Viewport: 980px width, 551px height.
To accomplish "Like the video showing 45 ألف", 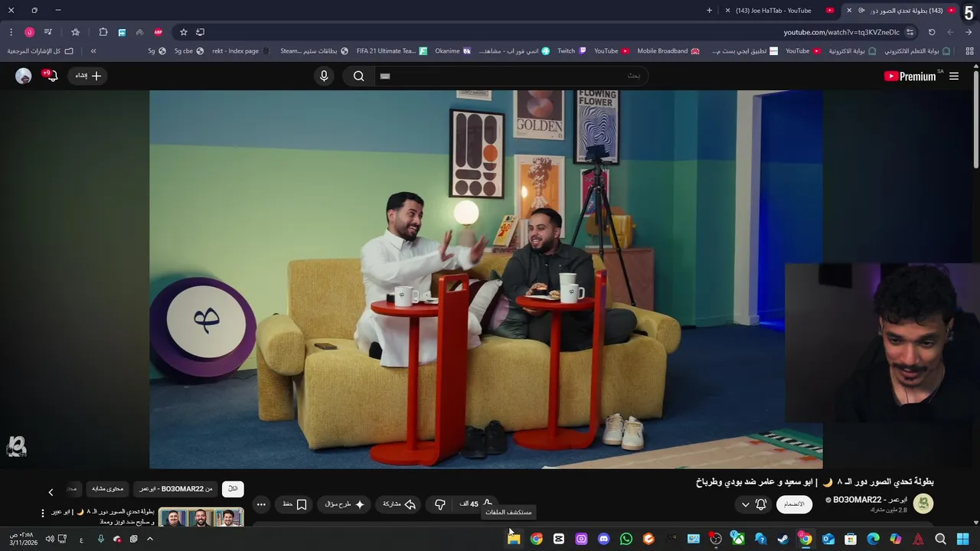I will pyautogui.click(x=475, y=504).
